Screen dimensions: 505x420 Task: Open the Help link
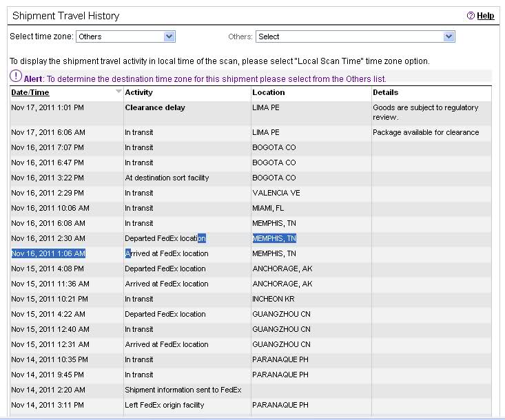point(485,15)
